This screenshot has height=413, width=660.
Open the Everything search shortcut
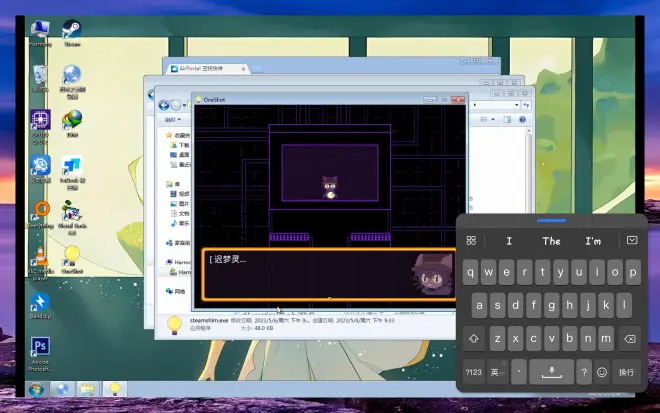[40, 215]
